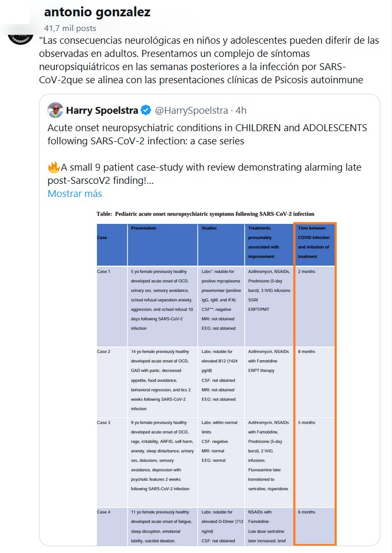Open the Harry Spoelstra display name
Screen dimensions: 392x553
point(102,111)
